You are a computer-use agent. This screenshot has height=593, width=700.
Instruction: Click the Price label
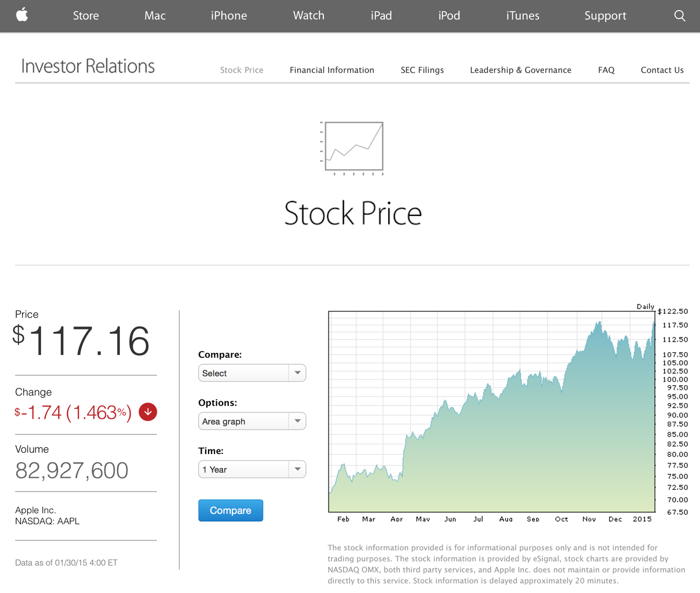[27, 314]
